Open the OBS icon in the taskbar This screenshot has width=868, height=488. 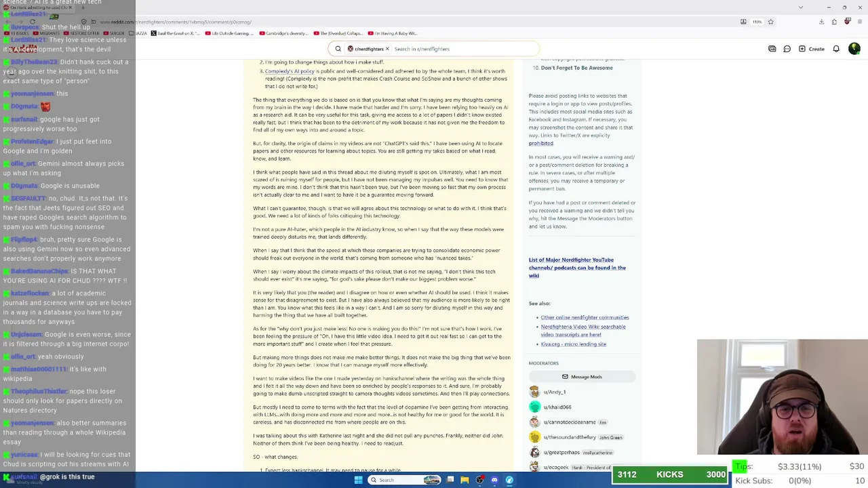point(479,480)
